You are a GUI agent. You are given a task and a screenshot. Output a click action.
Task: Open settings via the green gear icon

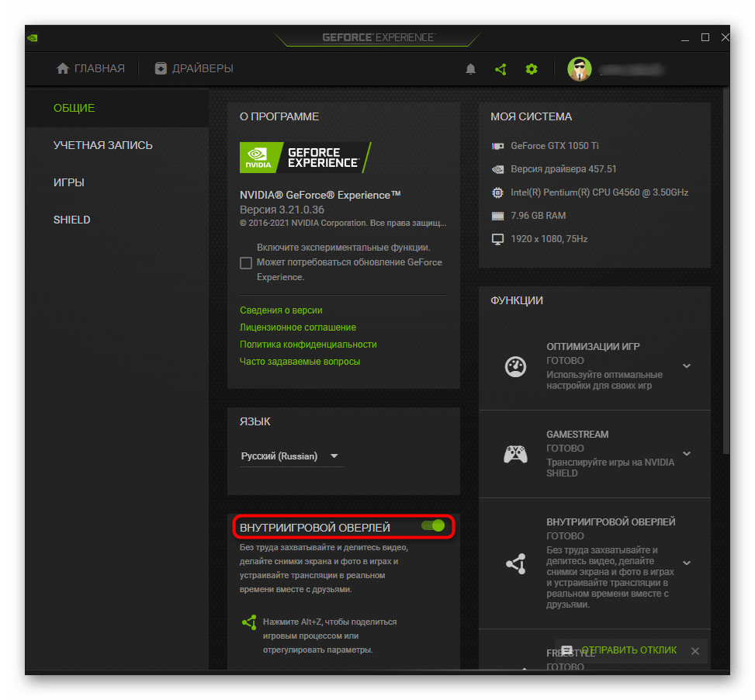click(531, 69)
